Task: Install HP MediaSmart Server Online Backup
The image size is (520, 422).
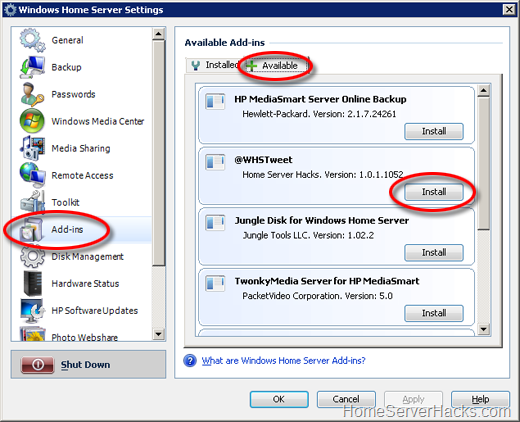Action: [x=434, y=131]
